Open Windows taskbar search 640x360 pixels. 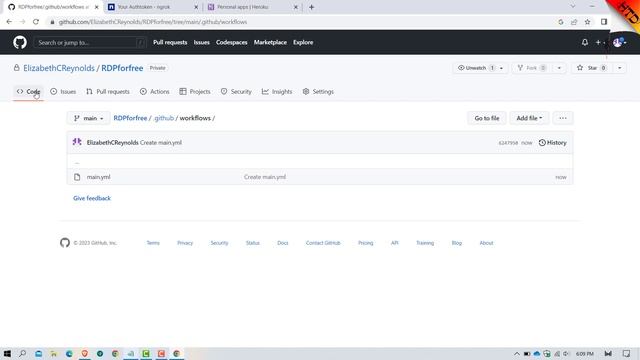[22, 353]
